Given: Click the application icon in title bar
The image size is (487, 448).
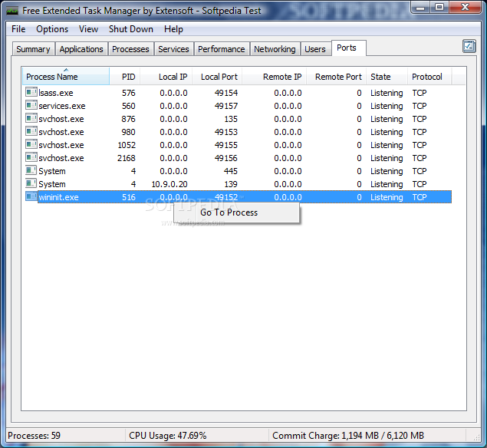Looking at the screenshot, I should [12, 11].
